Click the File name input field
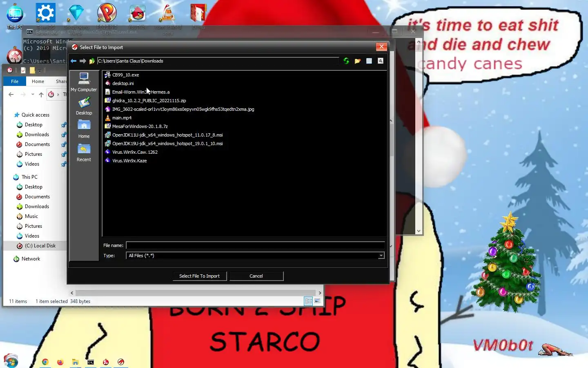Image resolution: width=588 pixels, height=368 pixels. [x=255, y=245]
